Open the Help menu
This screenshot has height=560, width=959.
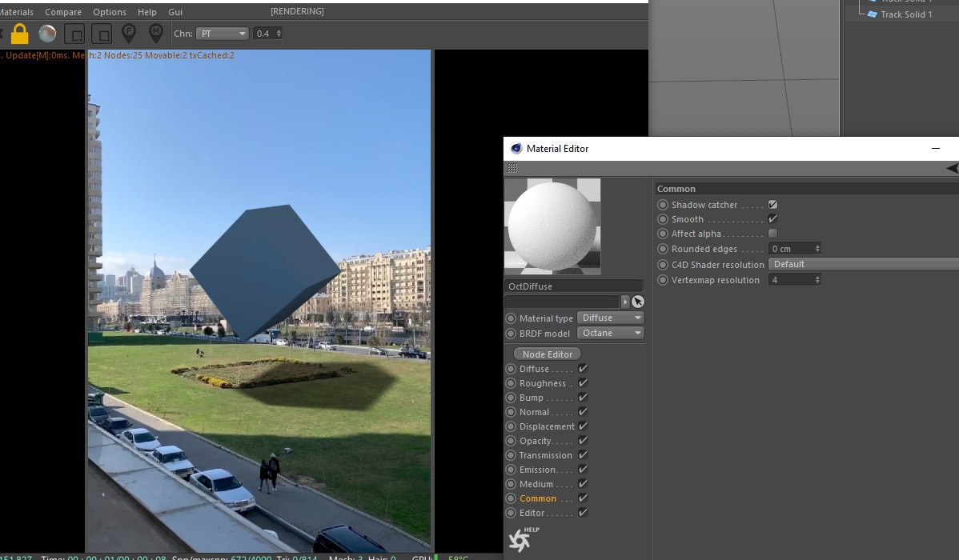(146, 12)
